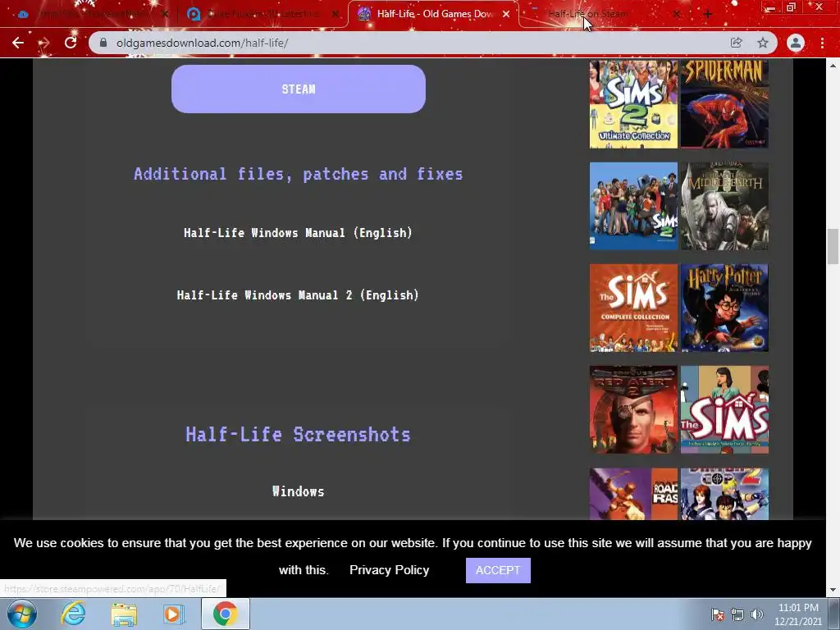Select the Half-Life - Old Games Download tab
The width and height of the screenshot is (840, 630).
pyautogui.click(x=434, y=15)
